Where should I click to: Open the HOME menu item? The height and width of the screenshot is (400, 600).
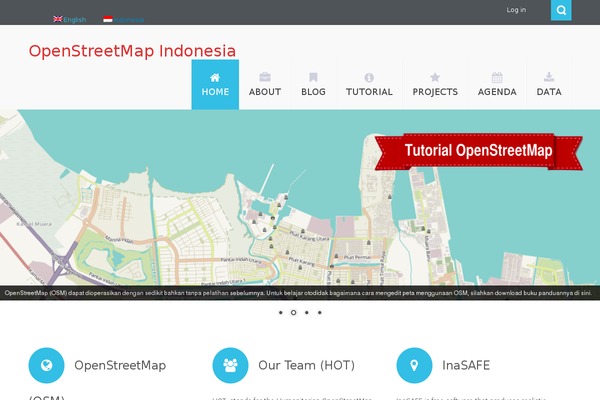(215, 85)
